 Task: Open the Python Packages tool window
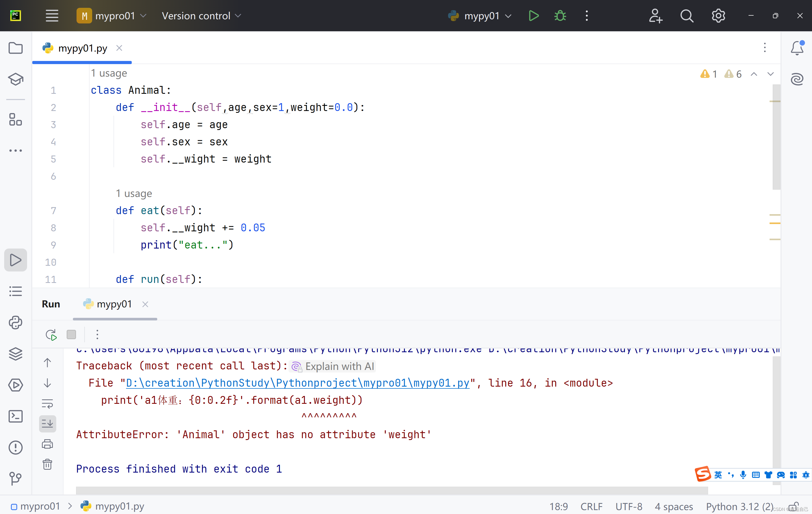click(x=16, y=354)
